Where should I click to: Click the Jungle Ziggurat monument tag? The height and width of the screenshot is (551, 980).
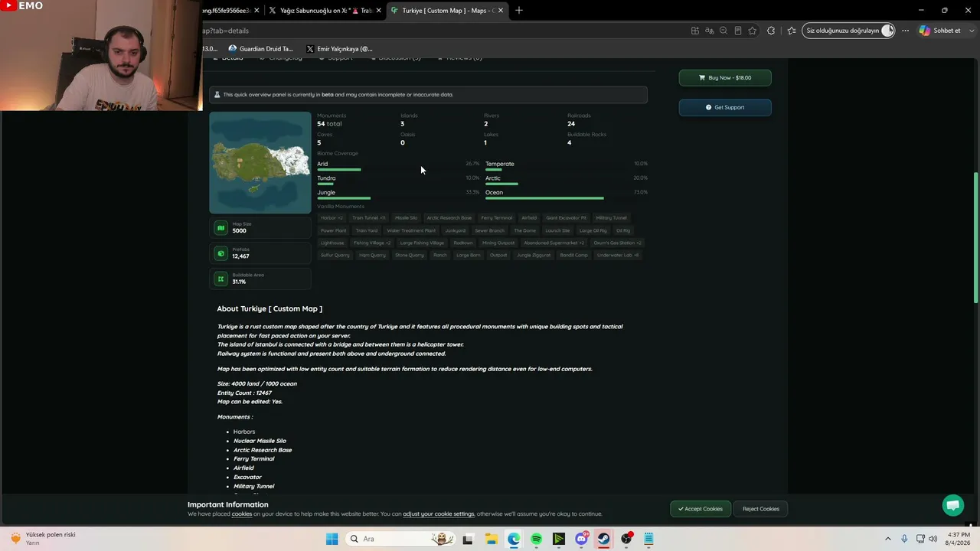click(x=534, y=255)
